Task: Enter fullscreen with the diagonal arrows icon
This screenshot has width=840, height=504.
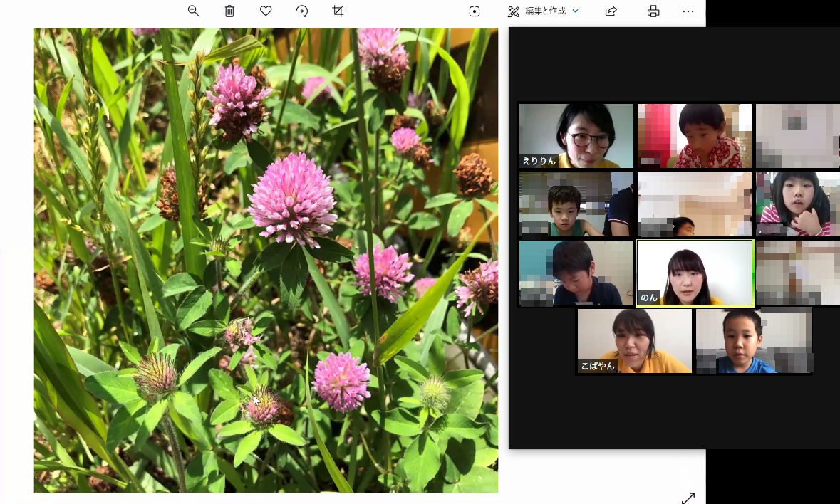Action: point(688,498)
